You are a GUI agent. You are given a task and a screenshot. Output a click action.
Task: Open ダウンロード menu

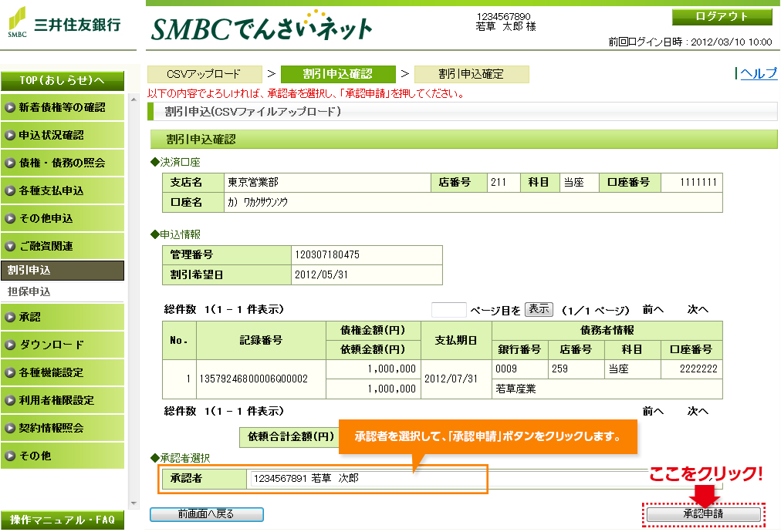coord(63,345)
